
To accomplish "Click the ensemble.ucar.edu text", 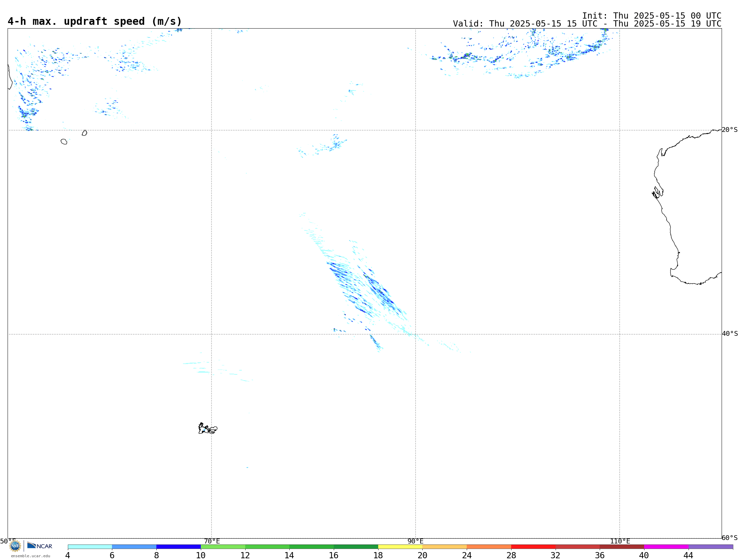I will (31, 556).
